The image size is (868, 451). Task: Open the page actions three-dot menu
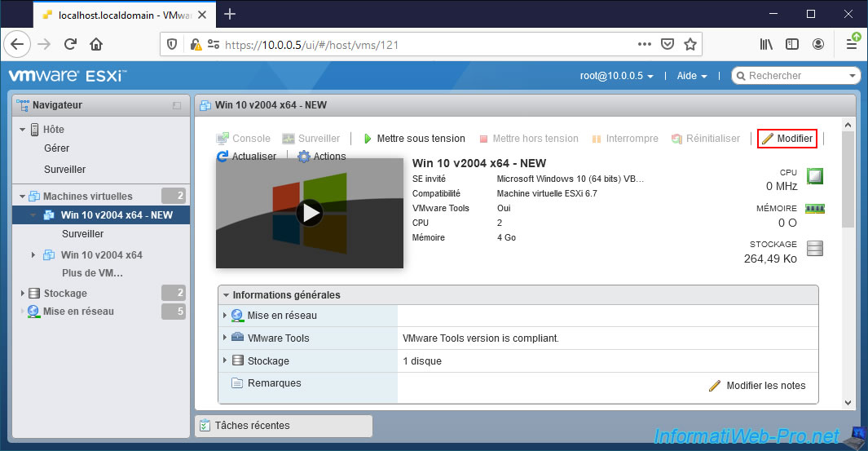click(645, 44)
